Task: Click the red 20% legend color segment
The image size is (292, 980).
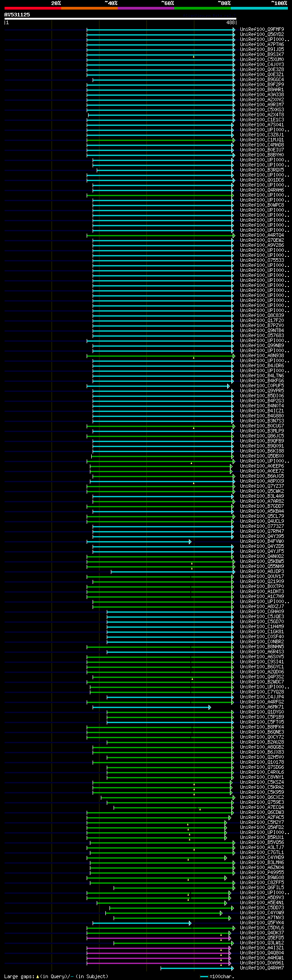Action: [x=33, y=8]
